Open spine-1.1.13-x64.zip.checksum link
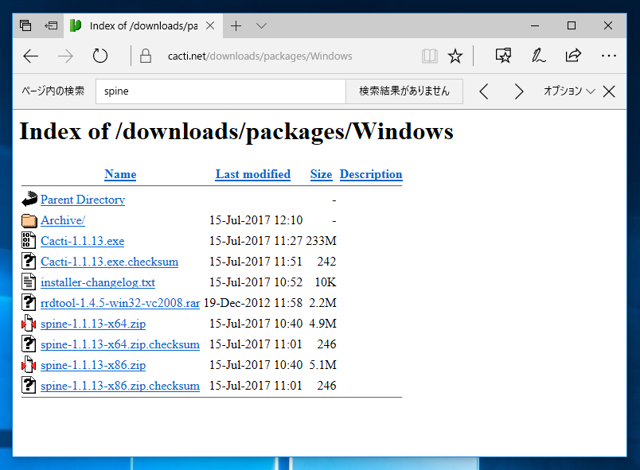 click(x=120, y=344)
